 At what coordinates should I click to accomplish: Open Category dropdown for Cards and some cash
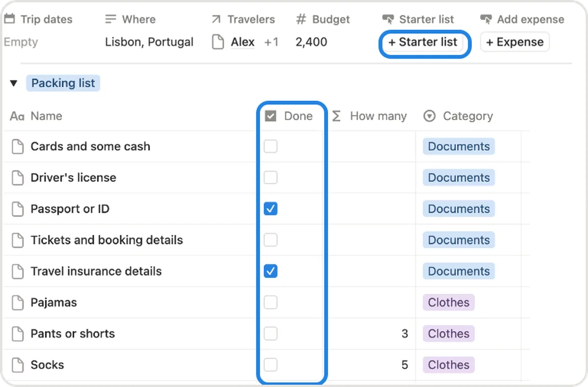[459, 147]
